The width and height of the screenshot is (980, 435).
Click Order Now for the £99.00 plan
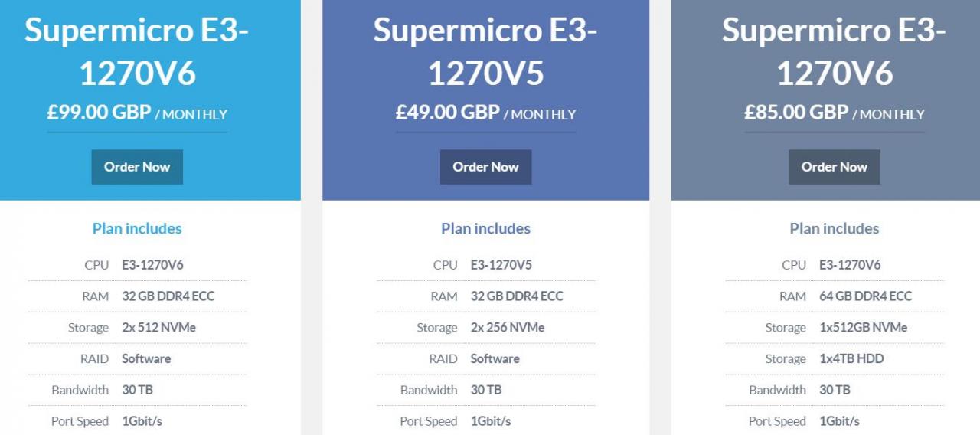137,167
